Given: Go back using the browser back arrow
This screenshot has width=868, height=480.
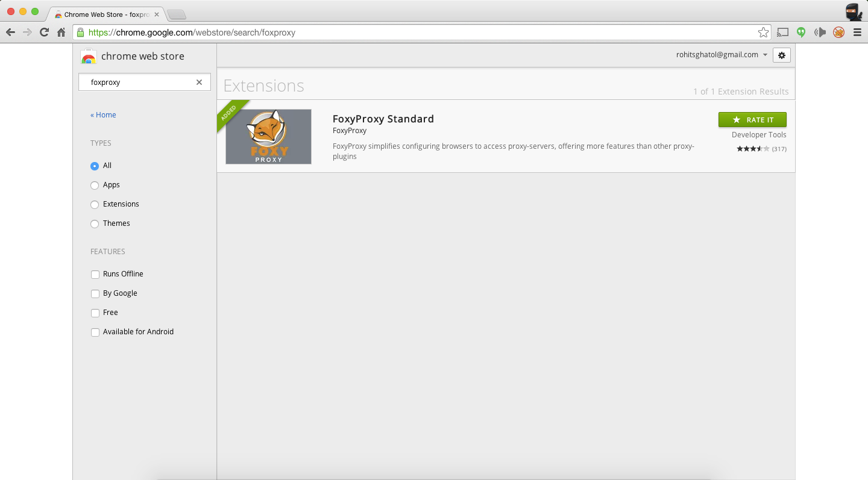Looking at the screenshot, I should 10,33.
